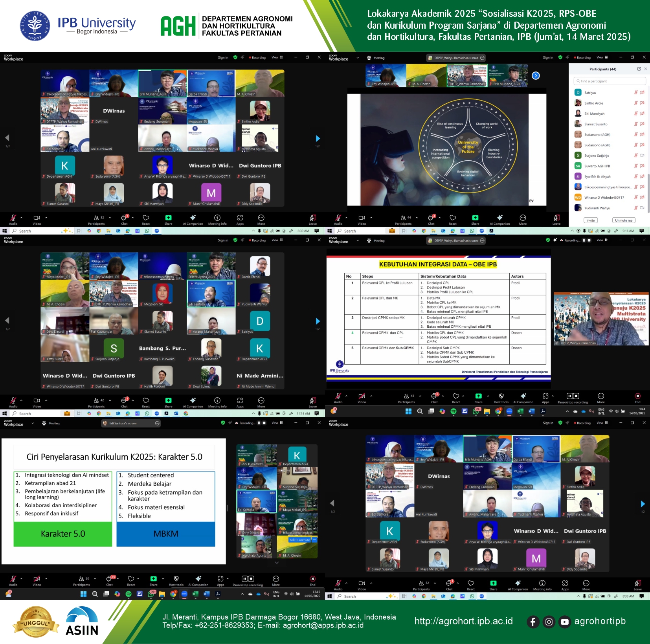Click blue next arrow beside Erik Mulyana_AGH thumbnail
The image size is (650, 644).
pos(536,75)
